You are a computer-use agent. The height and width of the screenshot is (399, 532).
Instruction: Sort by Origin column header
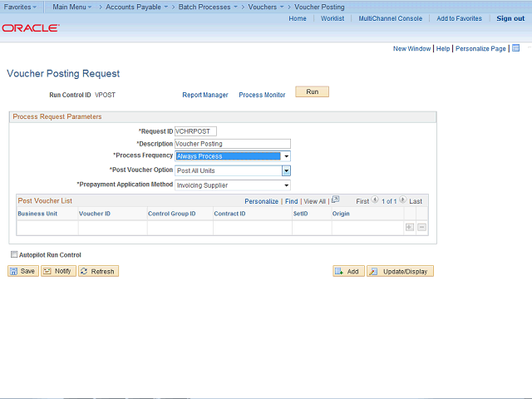coord(341,214)
